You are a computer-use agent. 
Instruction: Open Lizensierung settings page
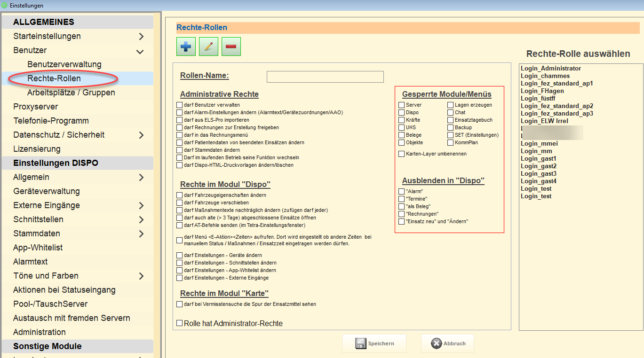coord(37,149)
